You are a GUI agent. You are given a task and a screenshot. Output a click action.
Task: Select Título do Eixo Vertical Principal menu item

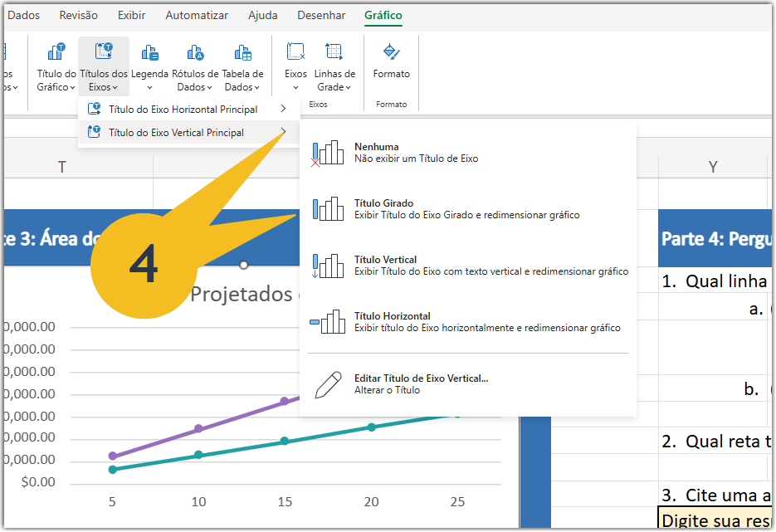189,132
